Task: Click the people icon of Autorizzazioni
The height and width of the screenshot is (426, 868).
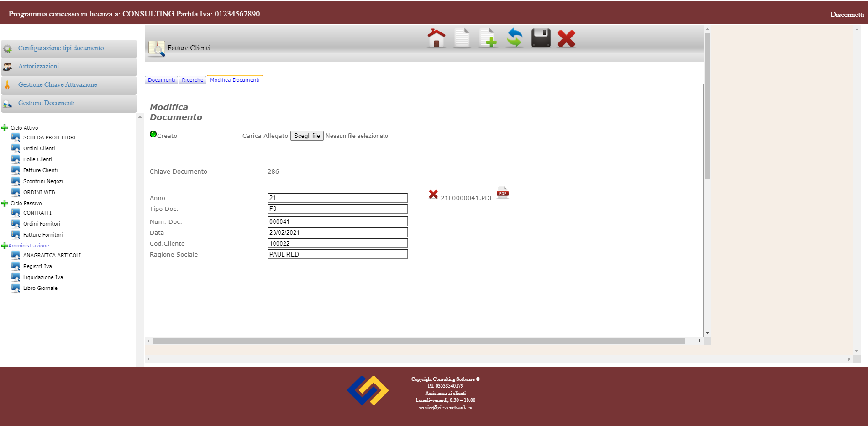Action: pos(7,67)
